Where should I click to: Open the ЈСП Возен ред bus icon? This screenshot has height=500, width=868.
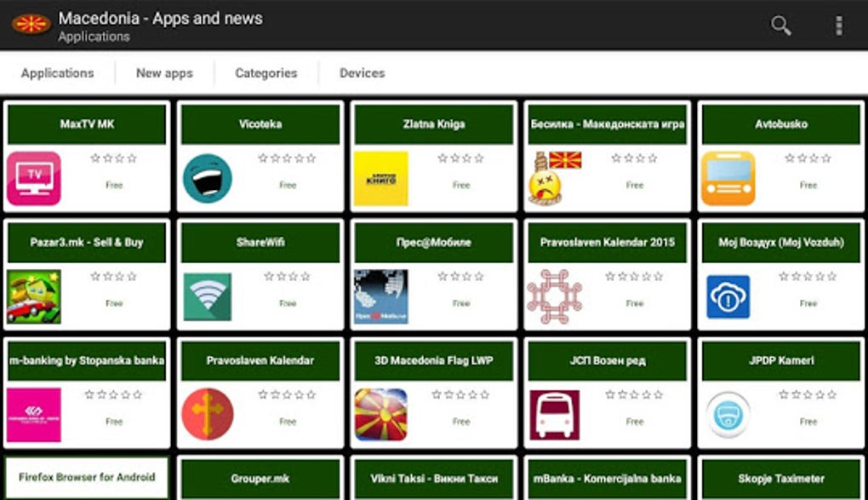554,415
